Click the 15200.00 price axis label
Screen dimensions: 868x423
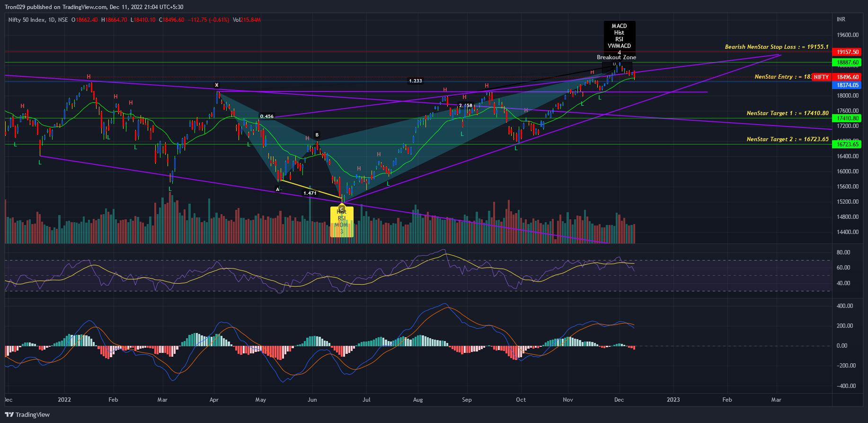[x=847, y=202]
